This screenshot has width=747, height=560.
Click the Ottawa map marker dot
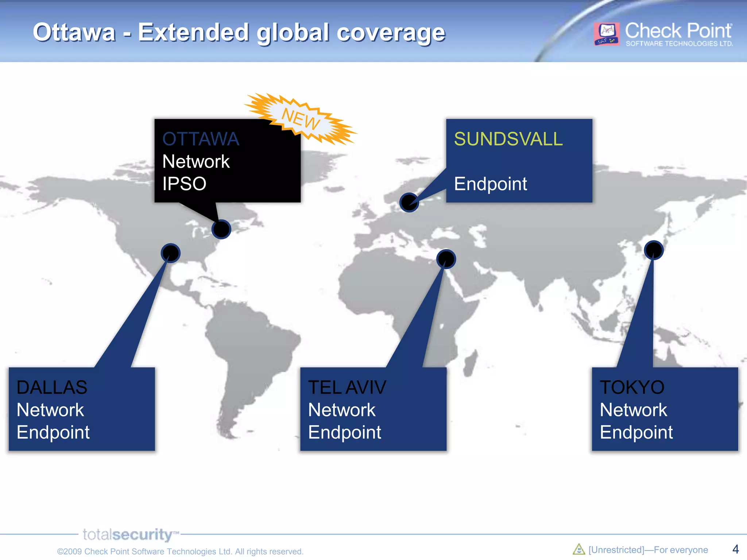click(x=221, y=229)
